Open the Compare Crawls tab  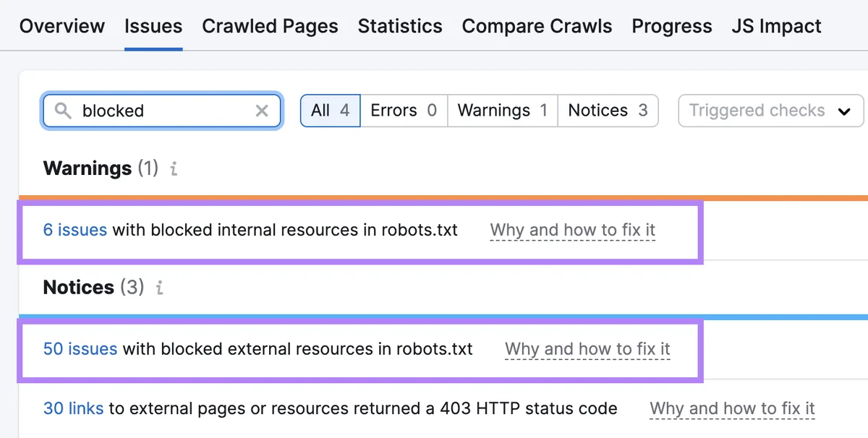[537, 26]
